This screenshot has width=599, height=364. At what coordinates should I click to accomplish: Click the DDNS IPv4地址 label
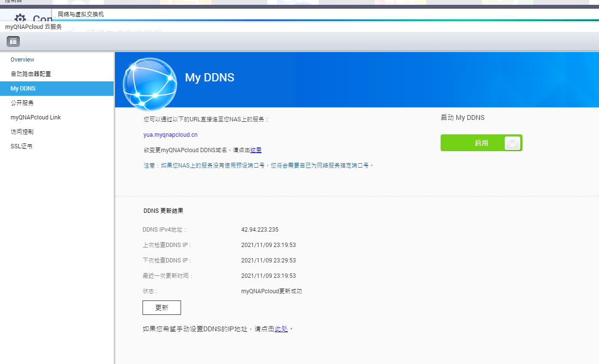[x=165, y=230]
